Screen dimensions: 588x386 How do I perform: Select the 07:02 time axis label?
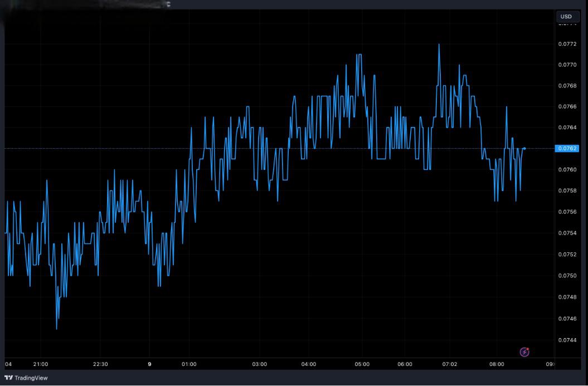(450, 364)
